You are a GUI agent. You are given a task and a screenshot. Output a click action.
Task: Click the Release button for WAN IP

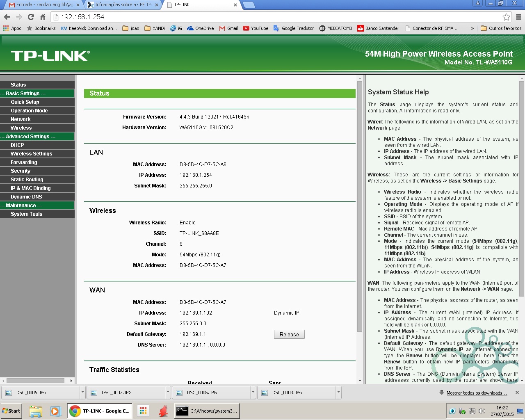click(x=289, y=334)
